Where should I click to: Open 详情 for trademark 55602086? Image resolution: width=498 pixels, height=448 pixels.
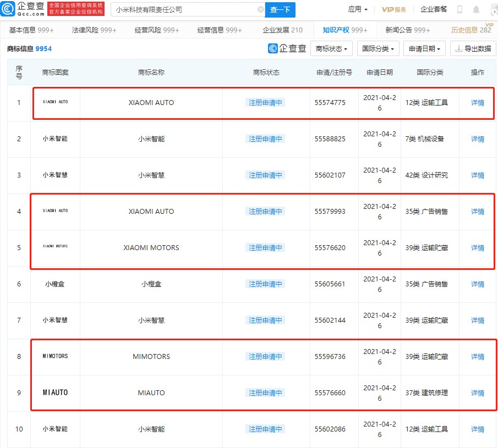click(x=477, y=429)
